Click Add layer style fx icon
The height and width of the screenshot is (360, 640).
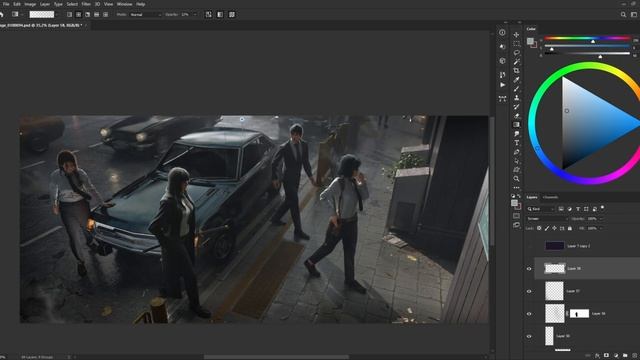point(597,356)
